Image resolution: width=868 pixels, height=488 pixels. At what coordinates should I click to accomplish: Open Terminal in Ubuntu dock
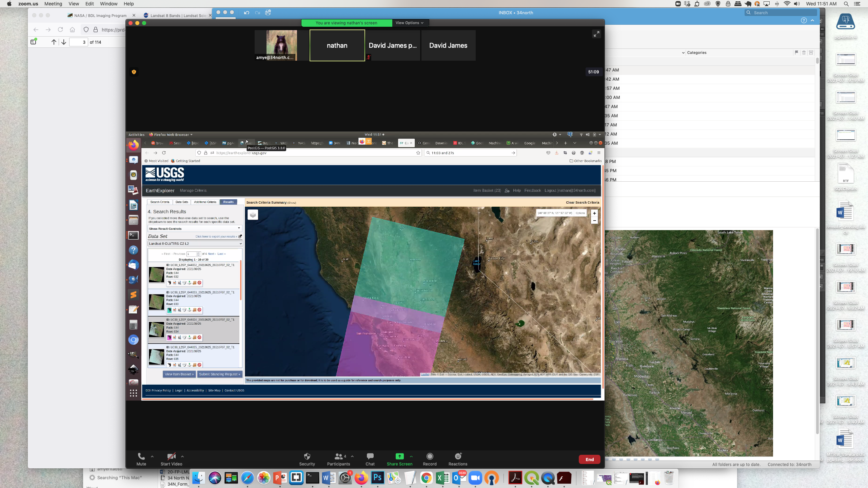134,235
